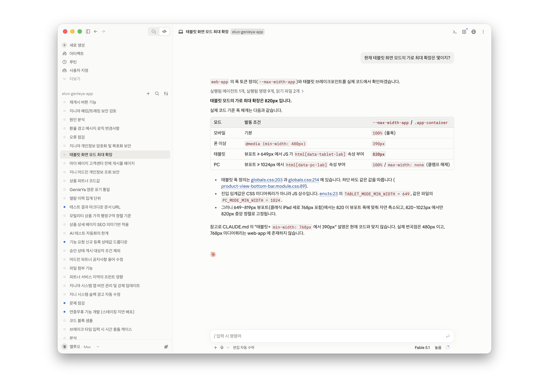Search sessions in eluo-genieya-app project
This screenshot has height=392, width=548.
click(157, 93)
